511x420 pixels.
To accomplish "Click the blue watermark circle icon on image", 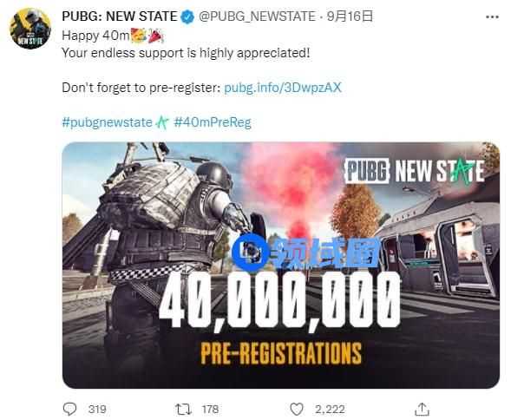I will coord(250,253).
